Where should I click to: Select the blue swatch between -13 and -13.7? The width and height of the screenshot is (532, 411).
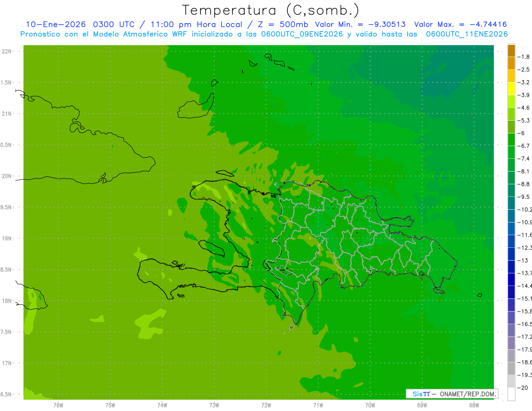tap(511, 266)
